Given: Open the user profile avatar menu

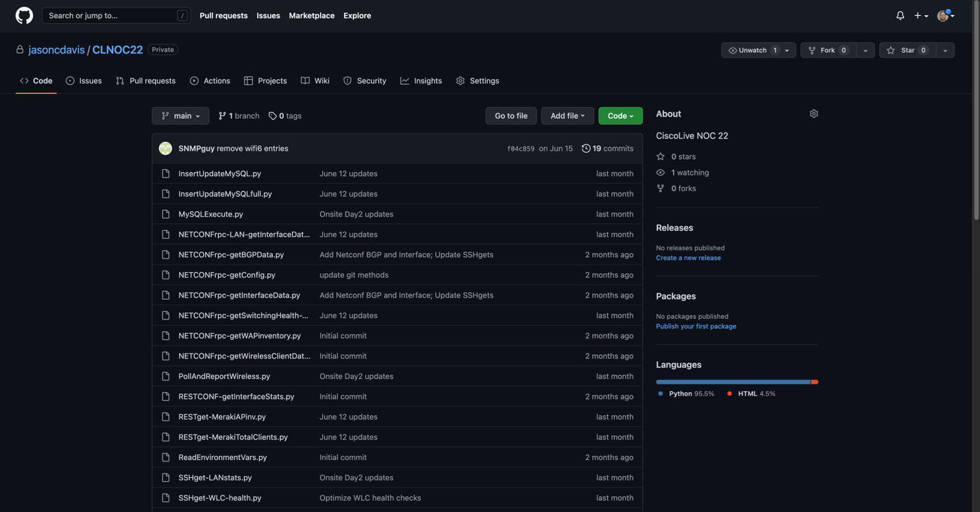Looking at the screenshot, I should 945,15.
